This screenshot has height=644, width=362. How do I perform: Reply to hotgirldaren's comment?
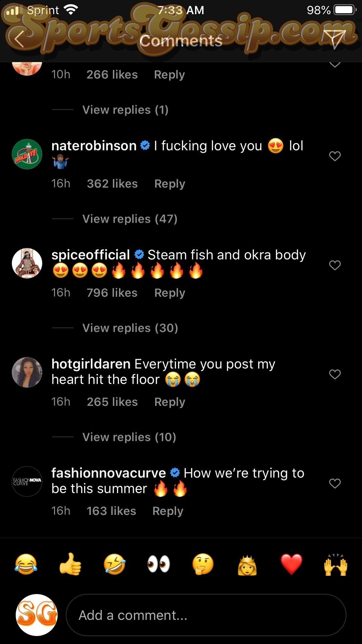coord(170,402)
